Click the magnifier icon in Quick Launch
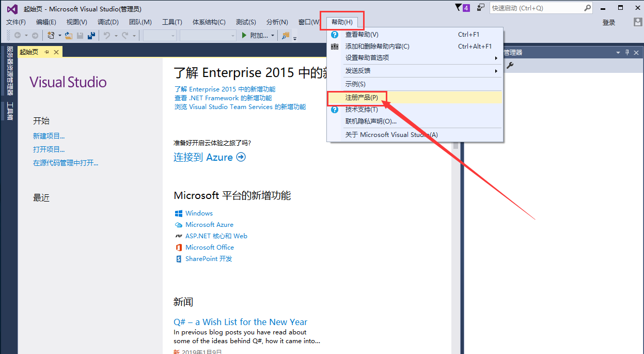Viewport: 644px width, 354px height. 587,8
